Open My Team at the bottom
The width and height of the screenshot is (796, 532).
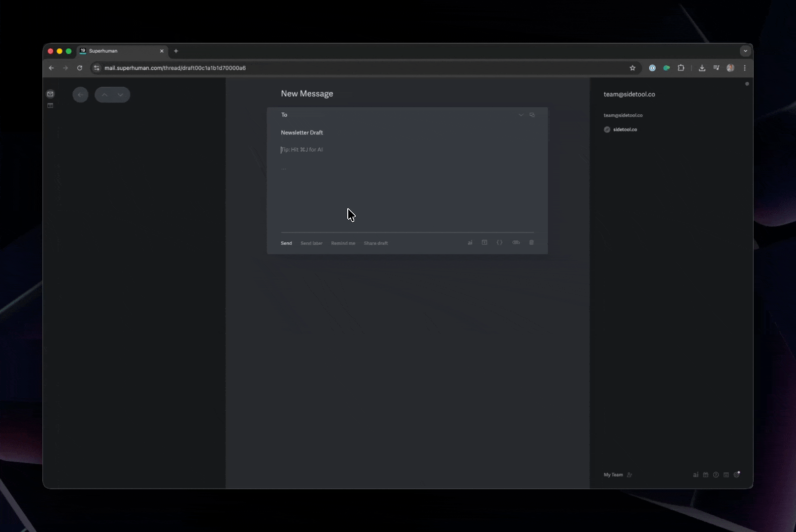click(x=613, y=475)
